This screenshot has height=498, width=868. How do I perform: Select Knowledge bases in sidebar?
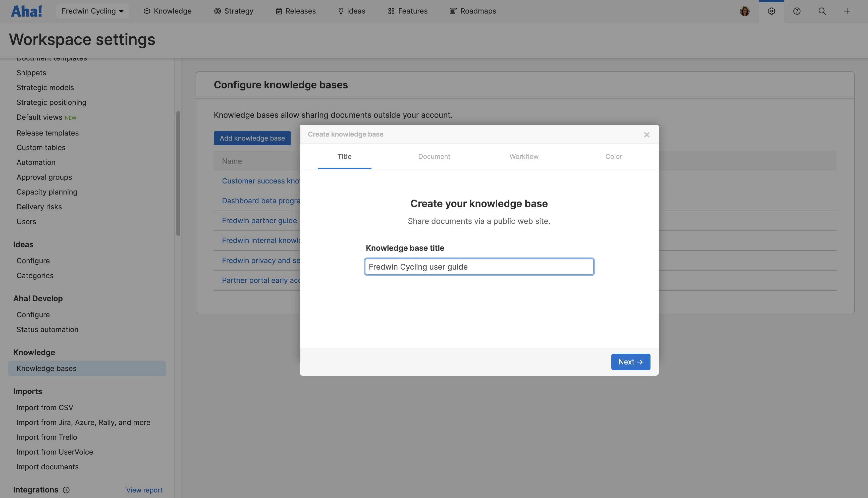tap(46, 368)
